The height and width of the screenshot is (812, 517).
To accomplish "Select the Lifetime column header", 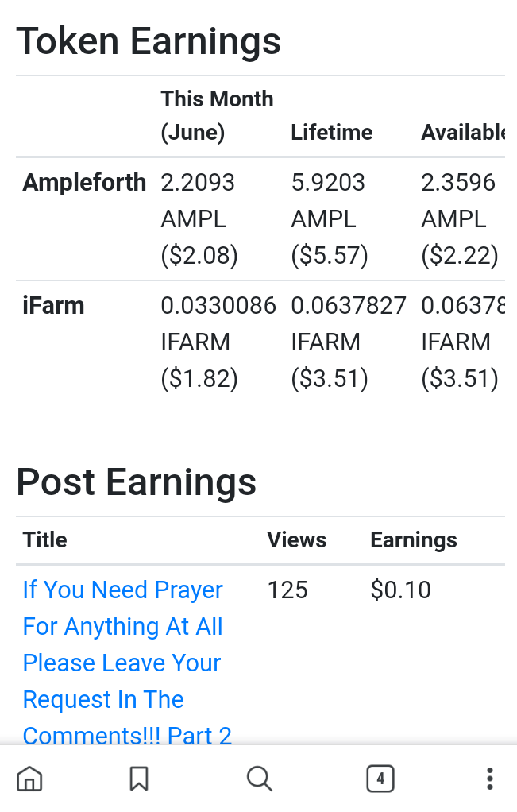I will [x=331, y=132].
